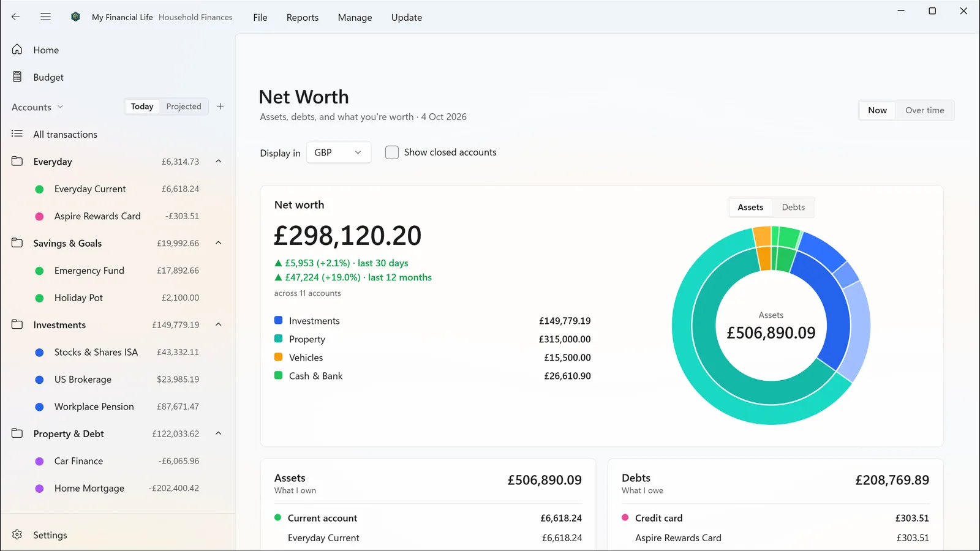Click the All transactions list icon
980x551 pixels.
17,134
